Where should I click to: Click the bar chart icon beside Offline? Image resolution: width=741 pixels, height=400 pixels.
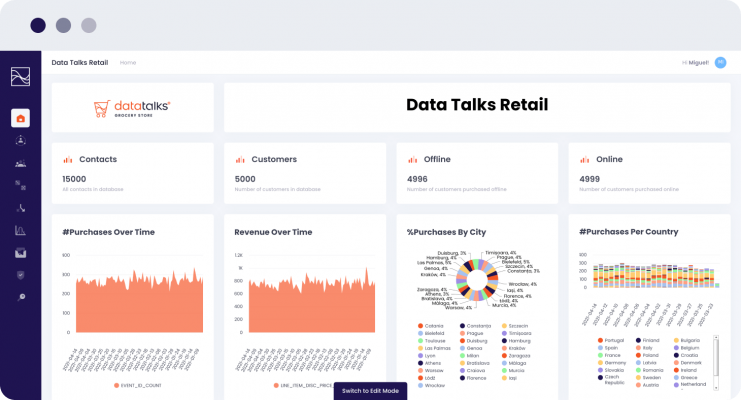click(413, 160)
